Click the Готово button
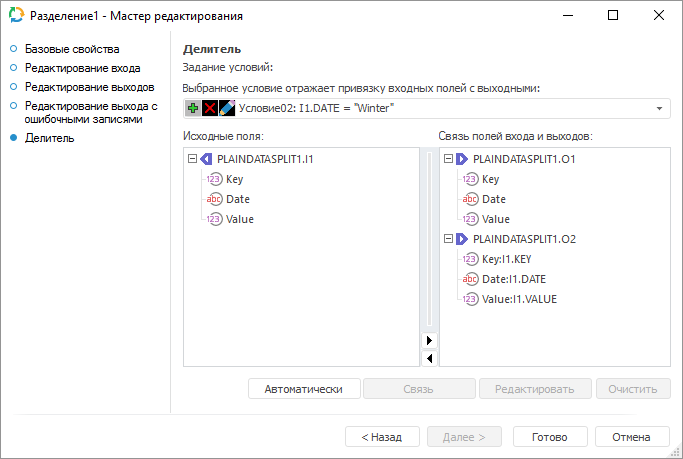683x459 pixels. point(550,437)
